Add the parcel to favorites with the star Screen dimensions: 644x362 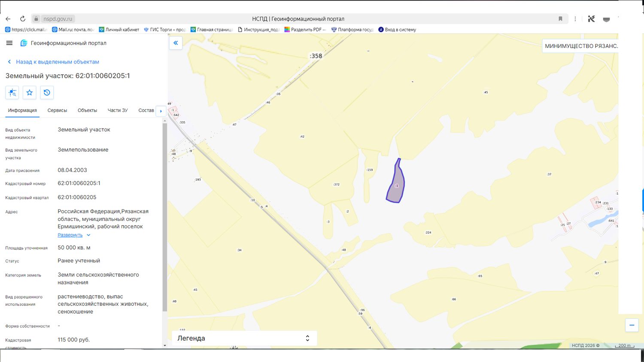click(x=30, y=93)
